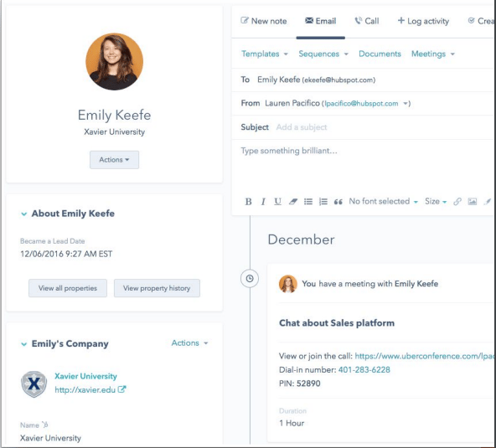
Task: Open the Sequences dropdown
Action: tap(323, 54)
